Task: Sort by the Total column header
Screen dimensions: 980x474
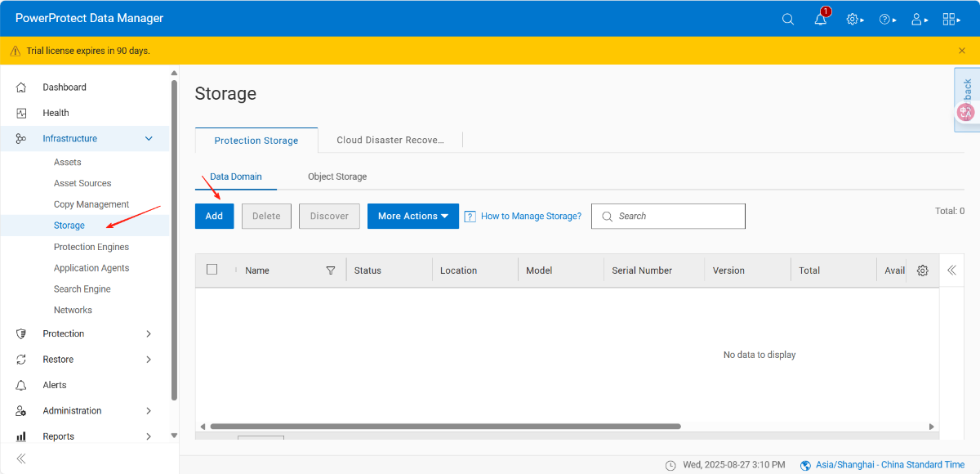Action: coord(809,271)
